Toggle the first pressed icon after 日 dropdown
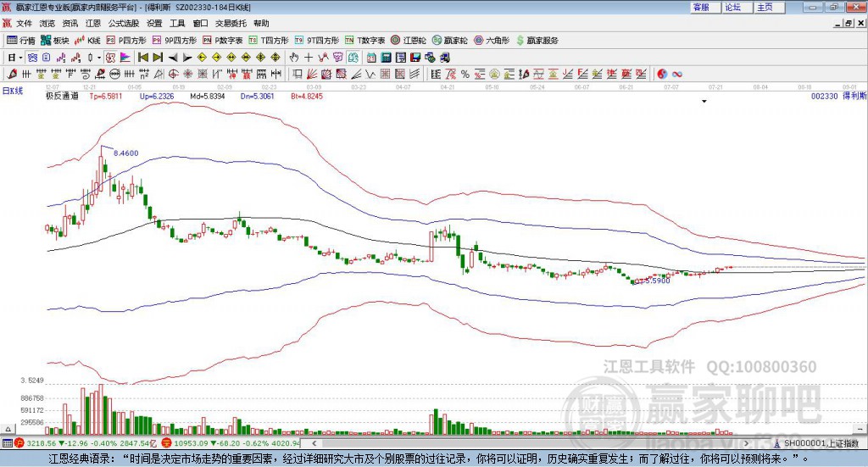 (x=33, y=58)
